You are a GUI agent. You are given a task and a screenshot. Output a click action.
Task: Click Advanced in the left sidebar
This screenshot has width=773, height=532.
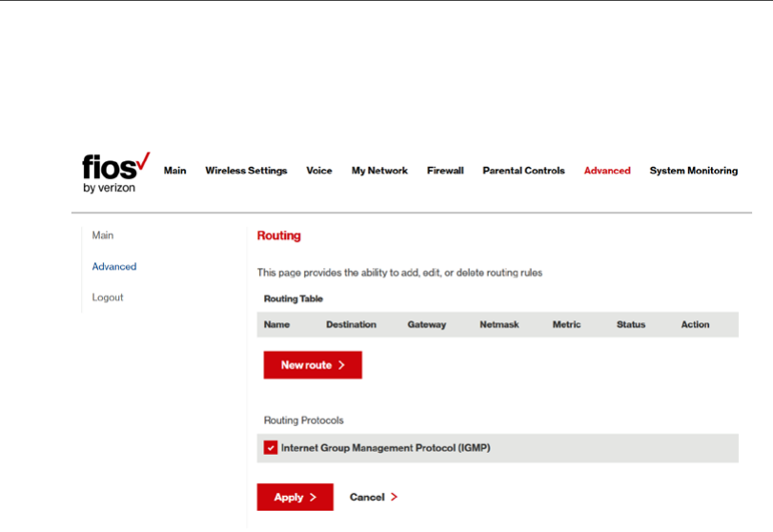(114, 266)
